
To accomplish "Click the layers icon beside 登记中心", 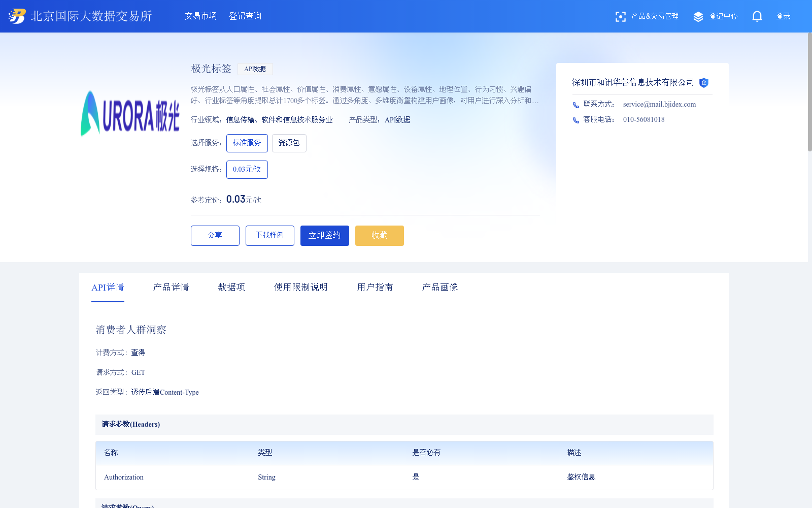I will coord(698,16).
